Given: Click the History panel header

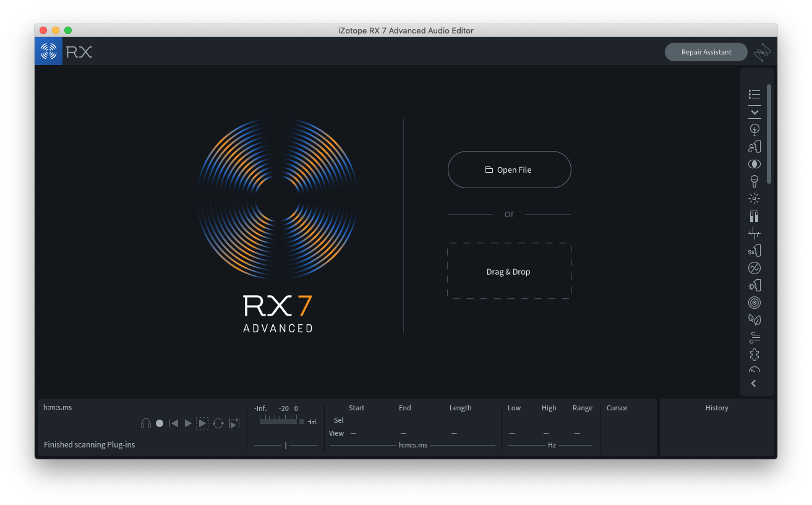Looking at the screenshot, I should (x=717, y=408).
